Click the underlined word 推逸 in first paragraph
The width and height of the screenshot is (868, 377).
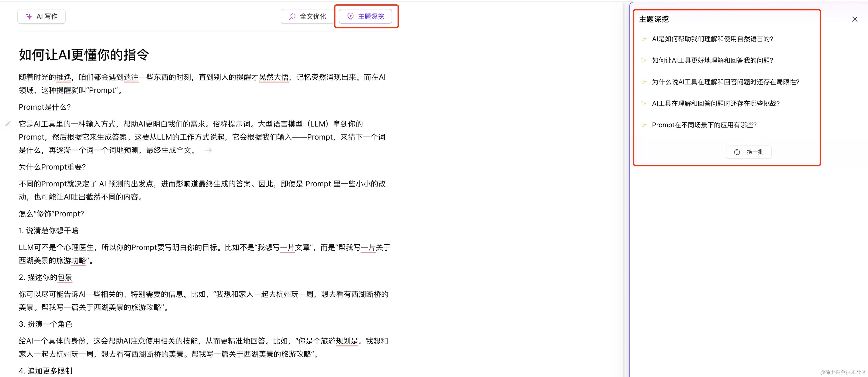point(64,77)
